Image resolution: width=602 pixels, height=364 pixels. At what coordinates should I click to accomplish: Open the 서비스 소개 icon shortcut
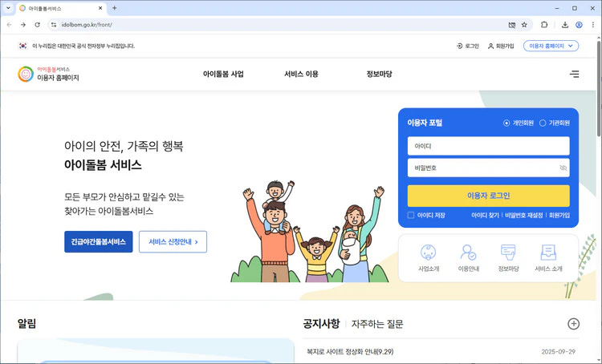(x=548, y=258)
